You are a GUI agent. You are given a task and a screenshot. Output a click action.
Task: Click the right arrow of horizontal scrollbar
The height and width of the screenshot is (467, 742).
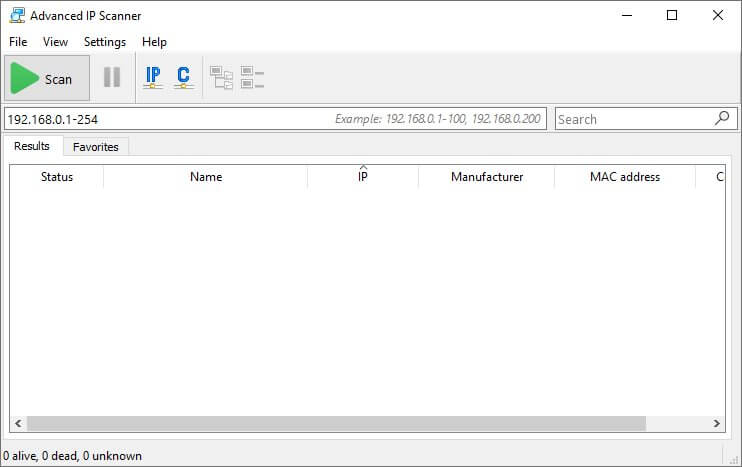(716, 423)
